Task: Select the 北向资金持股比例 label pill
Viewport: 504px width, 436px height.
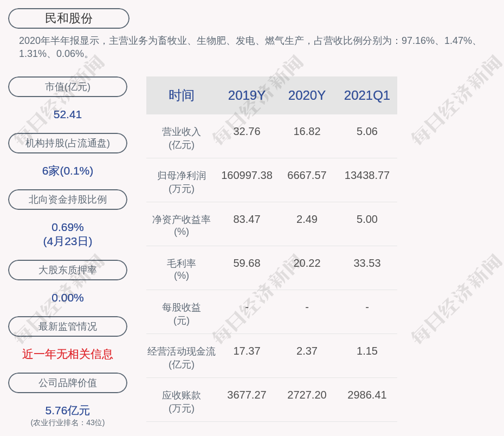Action: [68, 200]
